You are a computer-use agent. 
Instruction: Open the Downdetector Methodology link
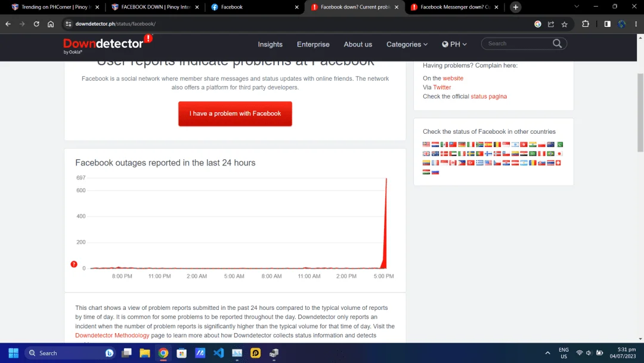pyautogui.click(x=112, y=336)
